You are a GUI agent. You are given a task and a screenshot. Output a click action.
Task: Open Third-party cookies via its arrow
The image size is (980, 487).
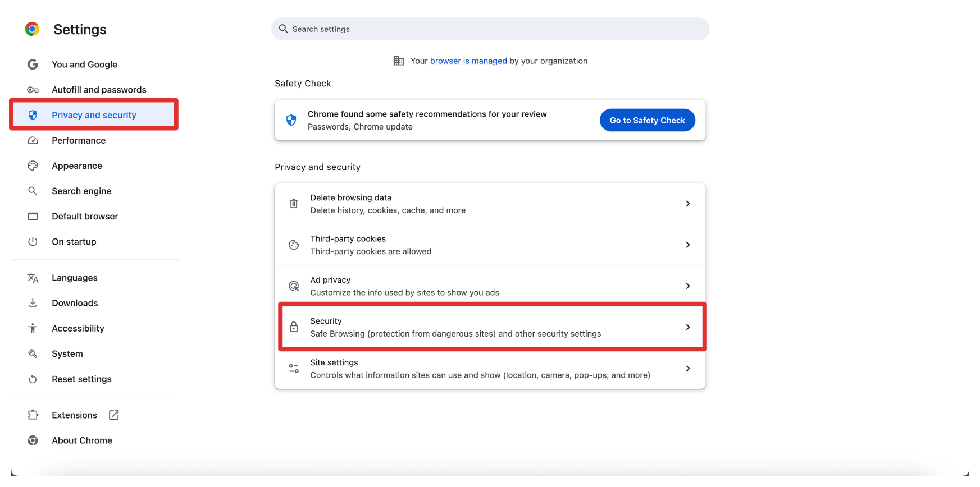click(x=688, y=245)
